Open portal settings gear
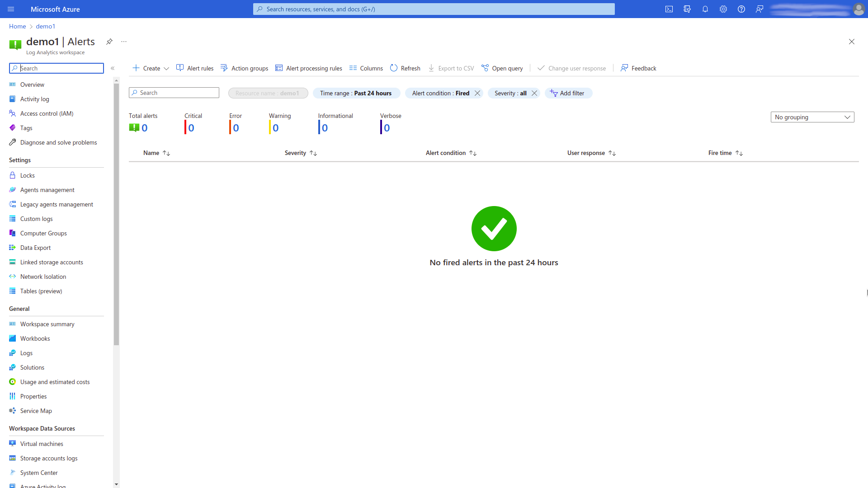Viewport: 868px width, 488px height. [723, 9]
